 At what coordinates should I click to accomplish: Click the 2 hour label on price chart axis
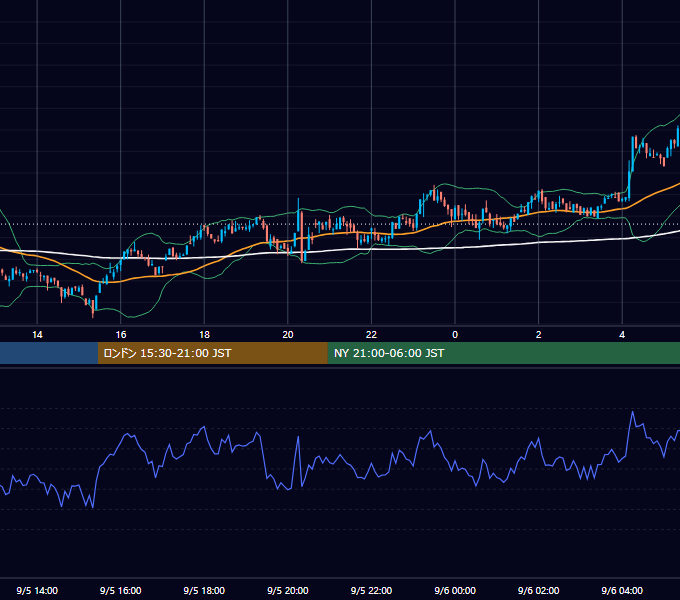pyautogui.click(x=539, y=335)
